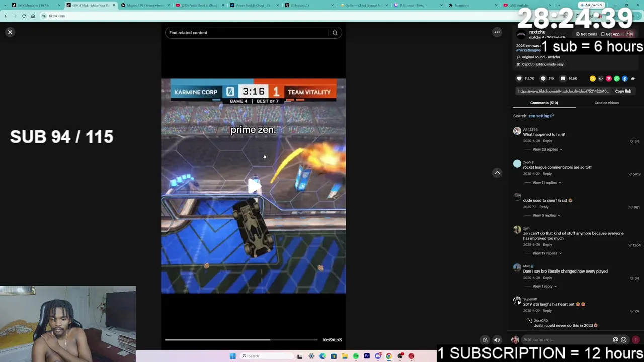Insert a mention with the @ icon
Screen dimensions: 644x362
tap(615, 340)
